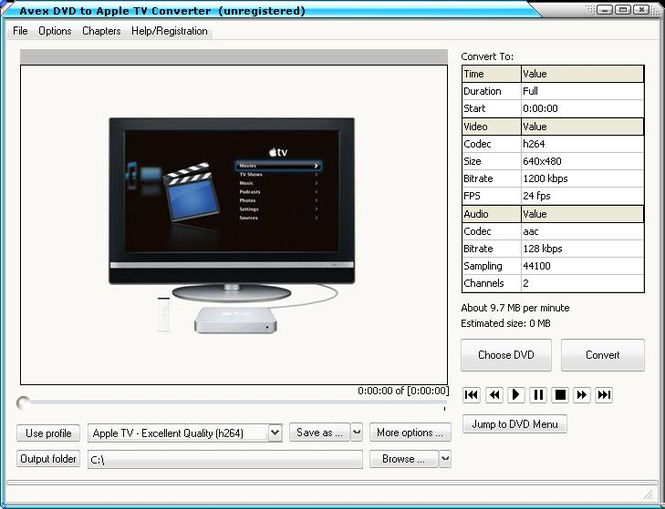Open the Chapters menu
Viewport: 665px width, 509px height.
(101, 31)
